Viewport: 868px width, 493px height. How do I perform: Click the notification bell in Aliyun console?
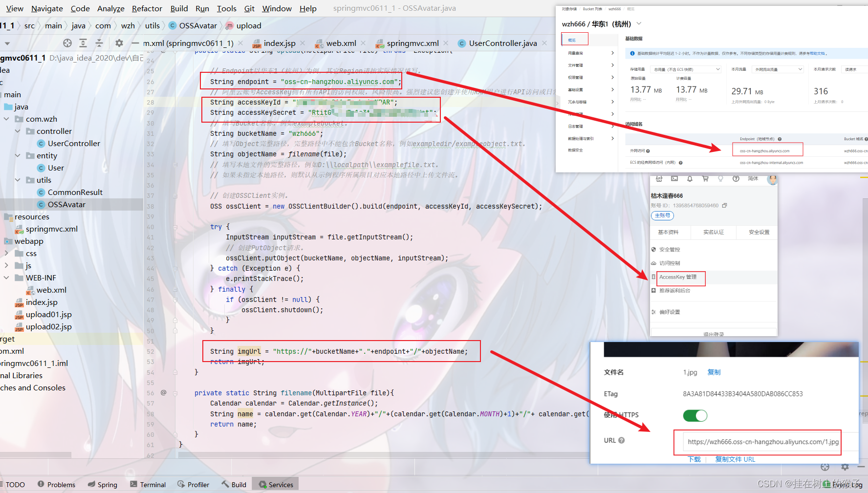[x=690, y=180]
